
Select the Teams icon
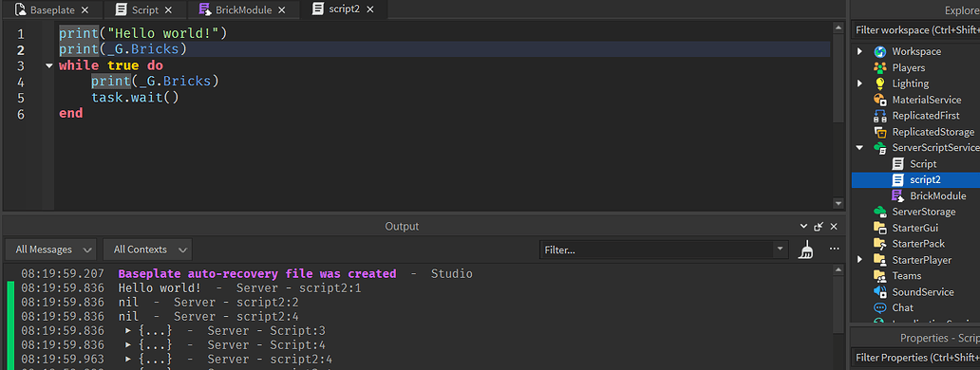tap(880, 276)
